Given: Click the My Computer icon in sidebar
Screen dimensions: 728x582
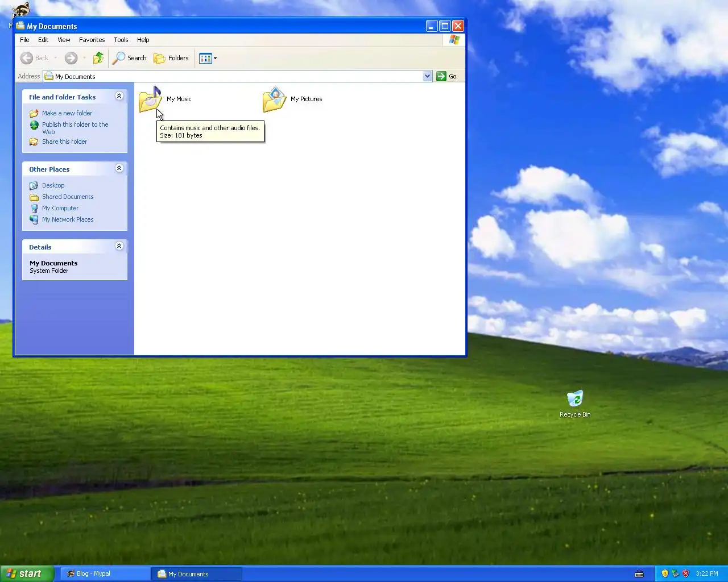Looking at the screenshot, I should point(34,208).
